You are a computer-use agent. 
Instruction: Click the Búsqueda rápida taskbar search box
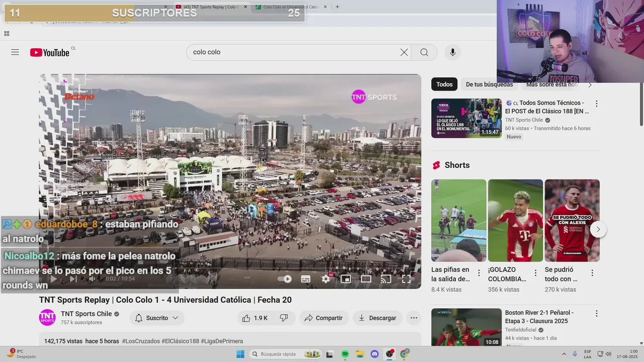(286, 354)
